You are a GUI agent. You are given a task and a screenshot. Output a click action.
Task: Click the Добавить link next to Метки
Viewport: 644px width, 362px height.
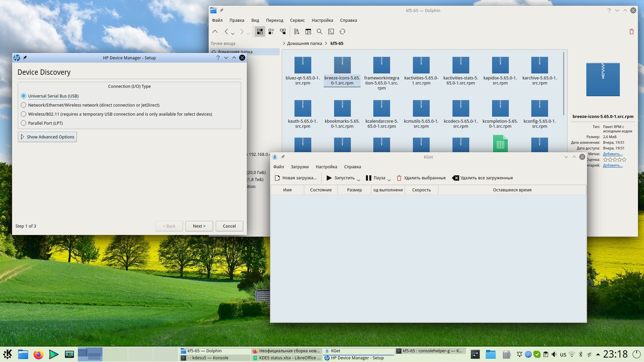[x=612, y=154]
